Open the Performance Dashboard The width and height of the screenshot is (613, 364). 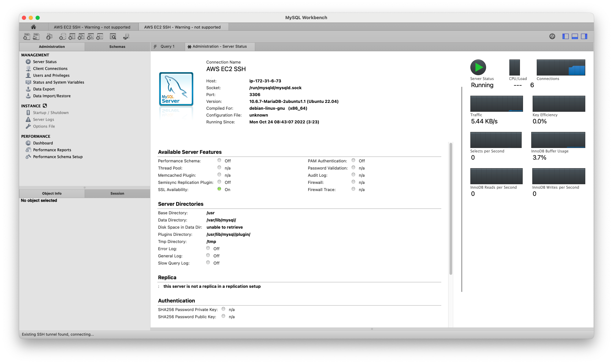43,143
